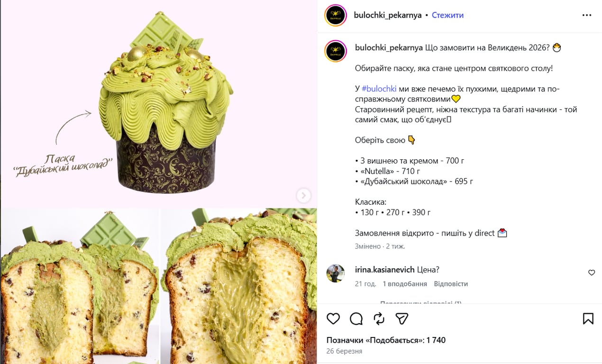Save post with bookmark icon
Image resolution: width=602 pixels, height=364 pixels.
pyautogui.click(x=588, y=318)
